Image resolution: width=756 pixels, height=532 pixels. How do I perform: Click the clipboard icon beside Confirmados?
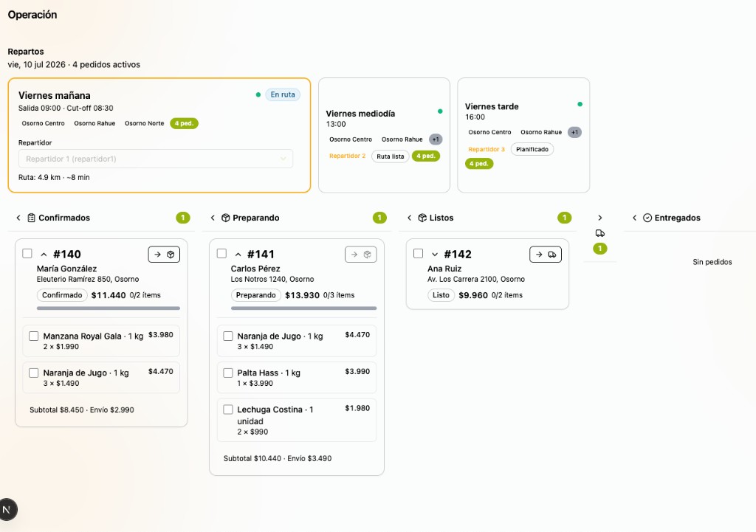tap(31, 218)
